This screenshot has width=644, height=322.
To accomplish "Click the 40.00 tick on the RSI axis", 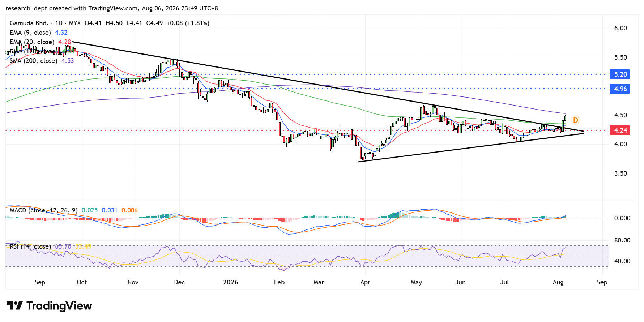I will tap(622, 261).
